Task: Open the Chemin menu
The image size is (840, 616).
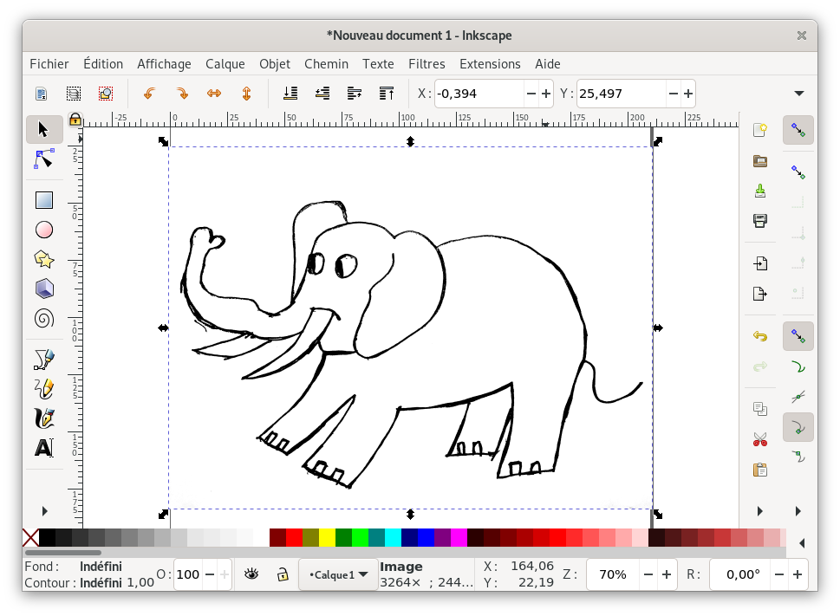Action: click(x=326, y=64)
